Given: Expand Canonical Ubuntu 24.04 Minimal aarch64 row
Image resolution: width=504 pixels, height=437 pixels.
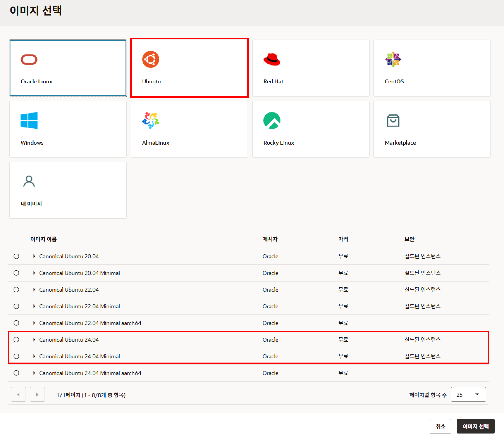Looking at the screenshot, I should pos(34,373).
